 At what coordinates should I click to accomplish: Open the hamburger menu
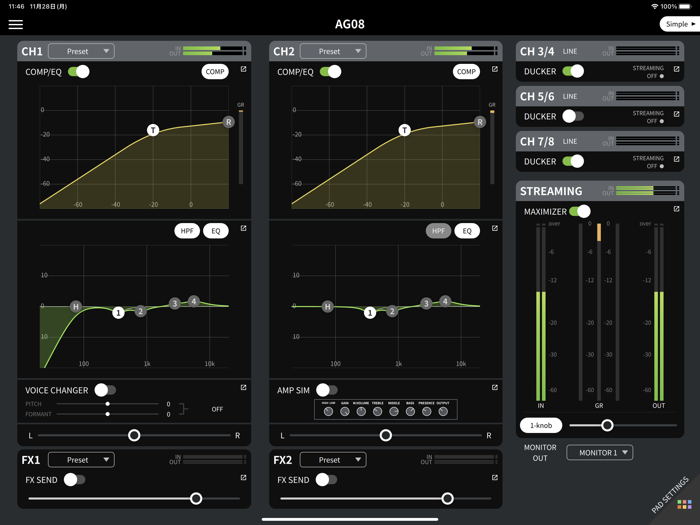(16, 24)
